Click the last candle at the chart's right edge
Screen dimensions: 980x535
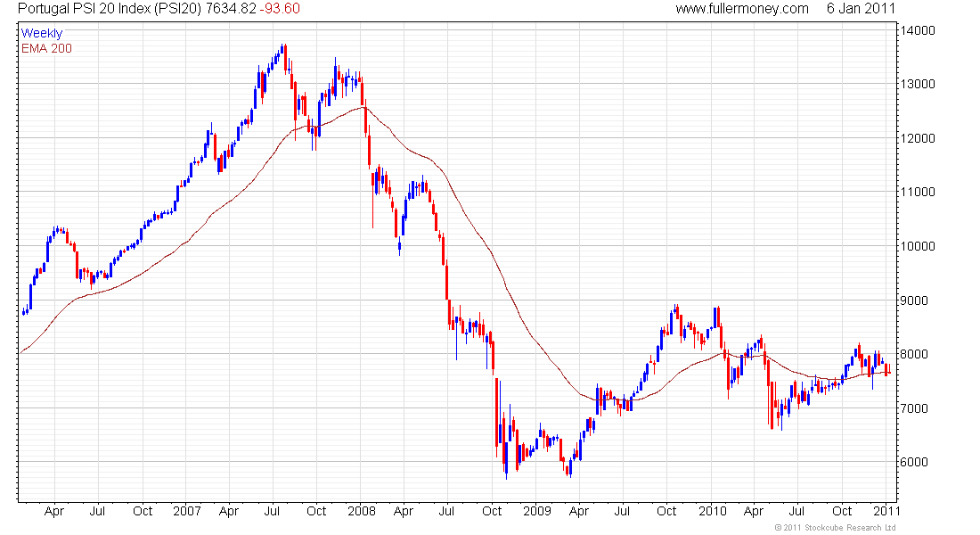point(889,368)
